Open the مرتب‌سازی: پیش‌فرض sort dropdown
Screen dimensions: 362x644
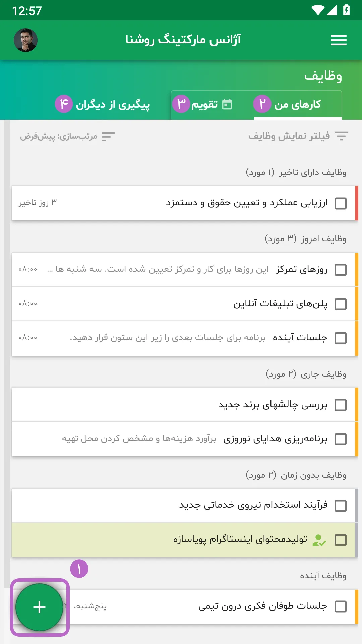click(x=67, y=137)
